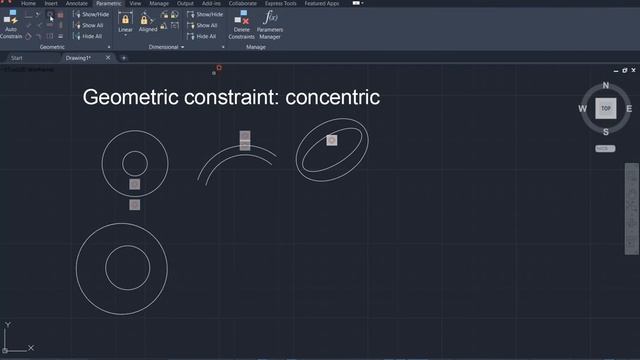Toggle Show/Hide in the Dimensional panel
The image size is (640, 360).
[x=205, y=14]
